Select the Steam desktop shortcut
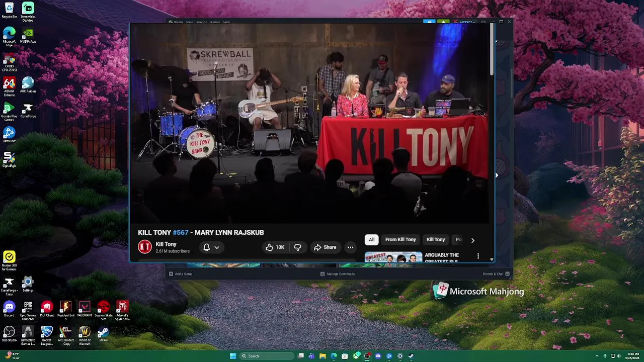Screen dimensions: 644x362 [x=104, y=334]
